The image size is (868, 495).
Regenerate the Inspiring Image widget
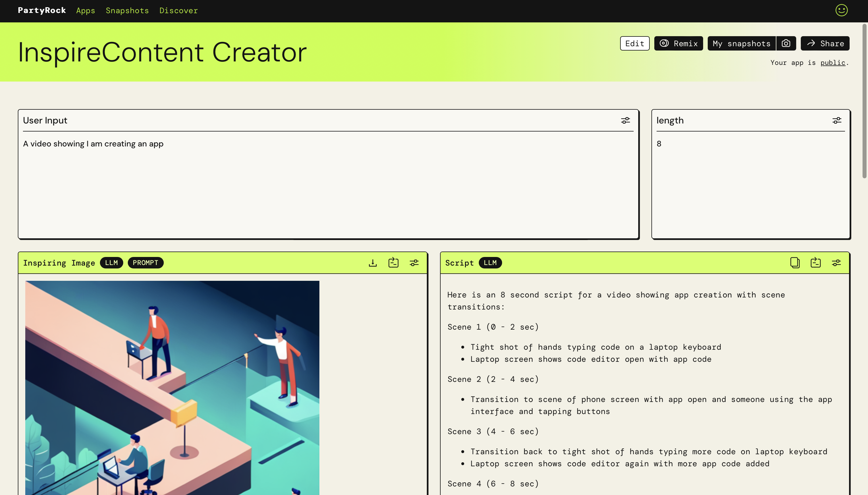[394, 263]
